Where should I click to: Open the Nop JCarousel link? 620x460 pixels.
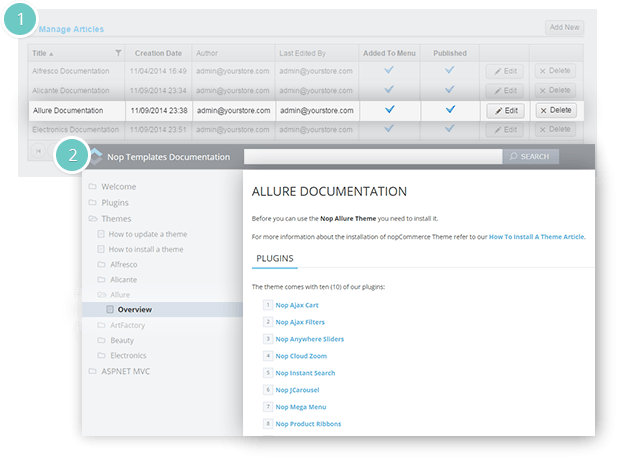(297, 390)
